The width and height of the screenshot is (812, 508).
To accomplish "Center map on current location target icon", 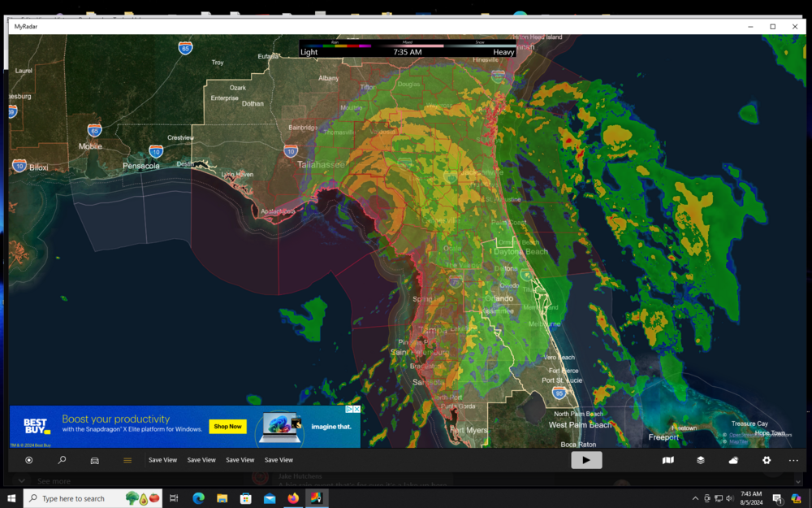I will [x=29, y=460].
